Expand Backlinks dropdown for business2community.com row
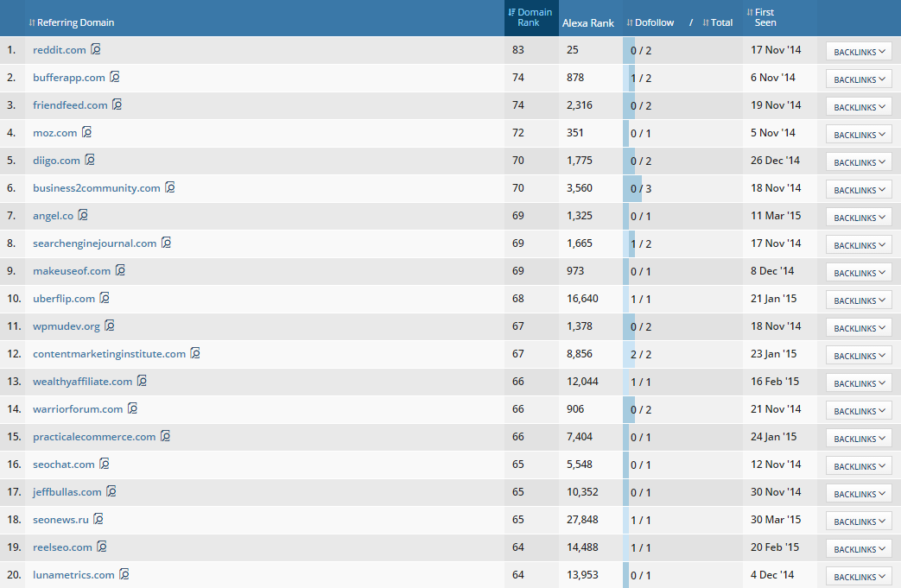Viewport: 901px width, 588px height. click(859, 189)
